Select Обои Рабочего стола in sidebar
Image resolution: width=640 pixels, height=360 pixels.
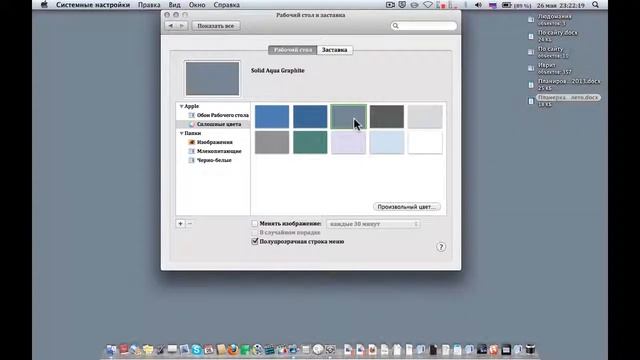[219, 115]
